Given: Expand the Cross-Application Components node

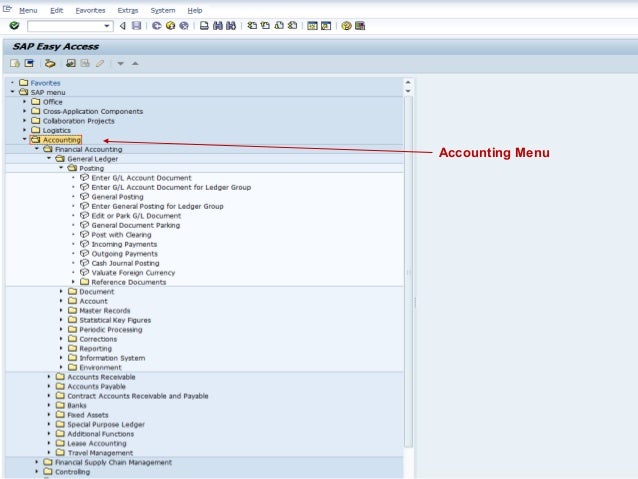Looking at the screenshot, I should [24, 111].
